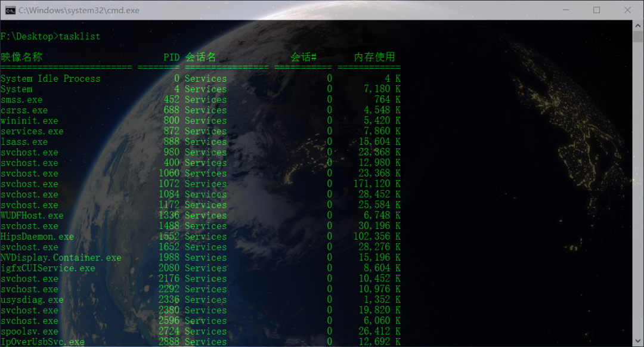Click memory value 26,412 K

379,331
